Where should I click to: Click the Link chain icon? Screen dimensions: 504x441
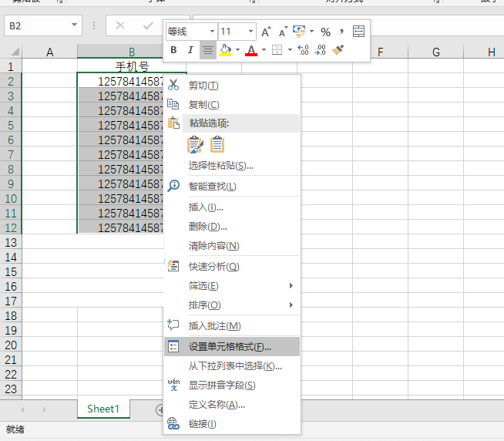(x=173, y=423)
